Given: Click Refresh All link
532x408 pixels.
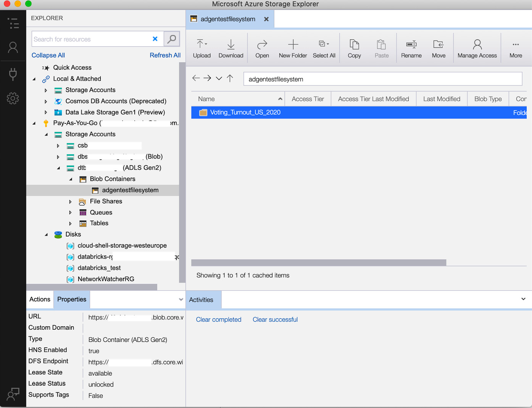Looking at the screenshot, I should pyautogui.click(x=165, y=55).
